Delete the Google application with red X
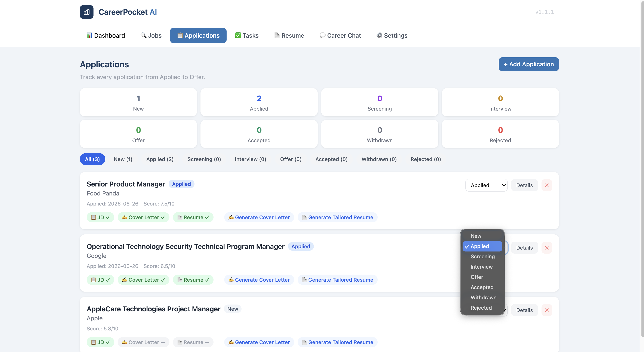Screen dimensions: 644x352 pos(547,248)
